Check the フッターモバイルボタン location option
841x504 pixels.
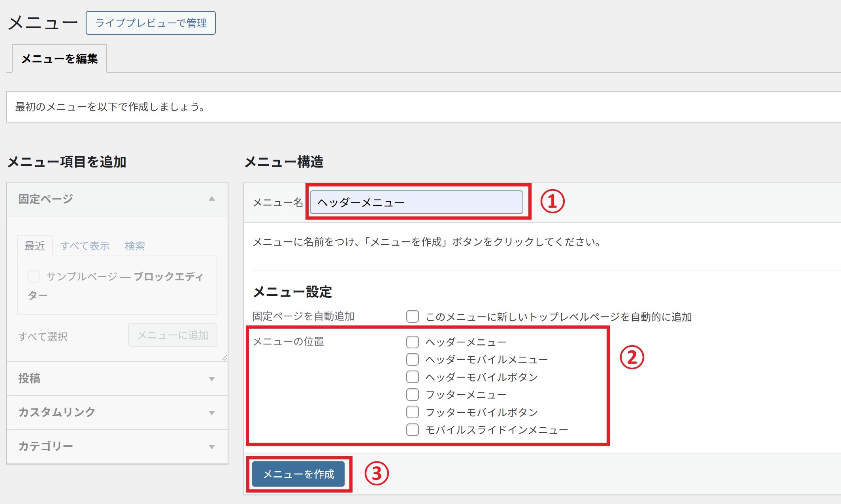[x=413, y=412]
